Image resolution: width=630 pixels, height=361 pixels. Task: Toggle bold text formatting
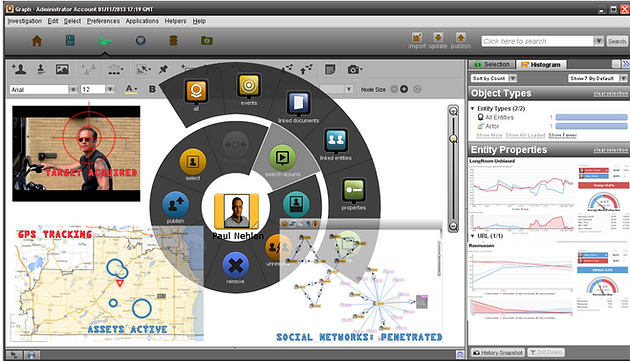[x=152, y=89]
